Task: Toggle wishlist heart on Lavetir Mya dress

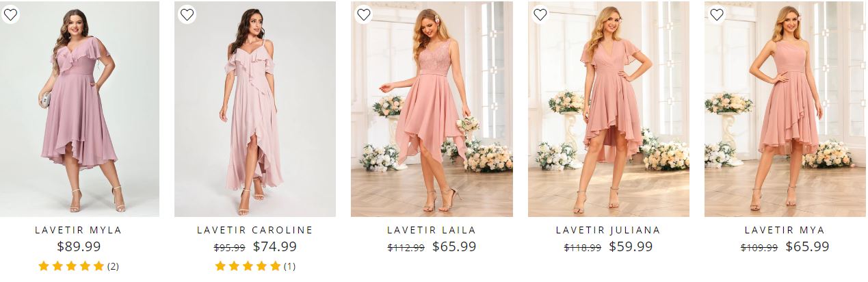Action: (717, 14)
